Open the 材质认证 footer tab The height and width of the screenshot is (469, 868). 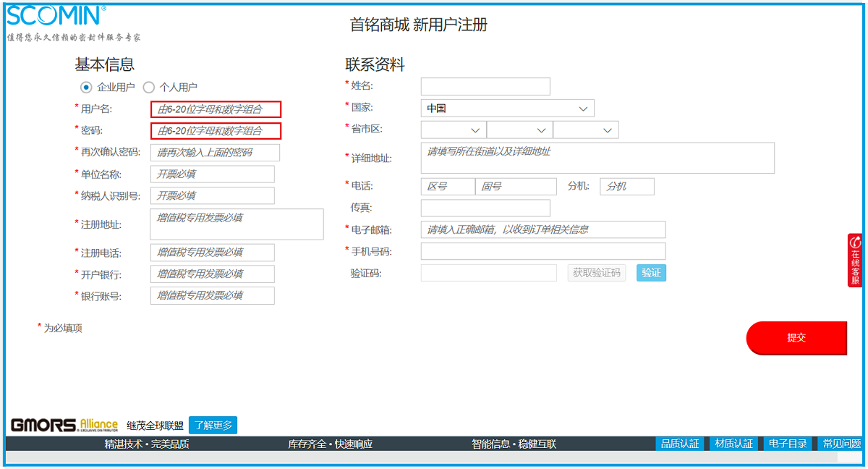pos(733,444)
